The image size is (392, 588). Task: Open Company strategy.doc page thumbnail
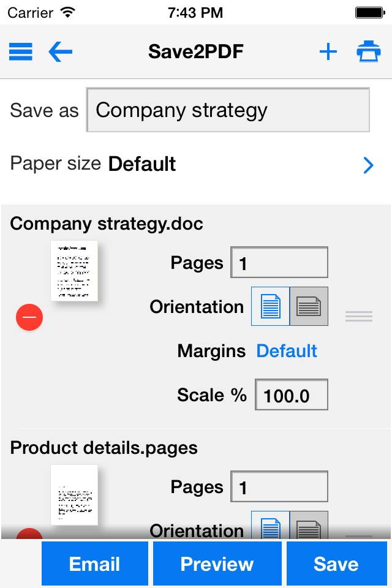74,270
